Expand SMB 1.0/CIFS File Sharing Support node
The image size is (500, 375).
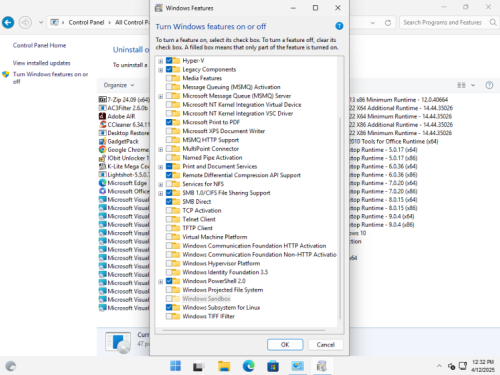tap(161, 193)
